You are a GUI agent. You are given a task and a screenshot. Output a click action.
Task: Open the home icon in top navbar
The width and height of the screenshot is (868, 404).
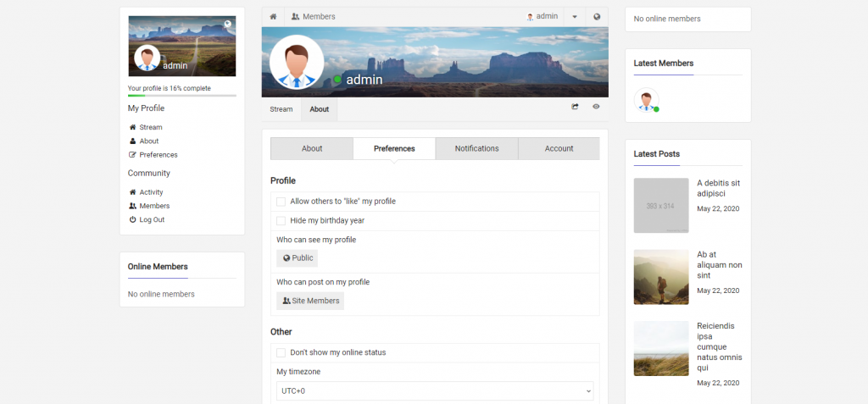click(273, 17)
